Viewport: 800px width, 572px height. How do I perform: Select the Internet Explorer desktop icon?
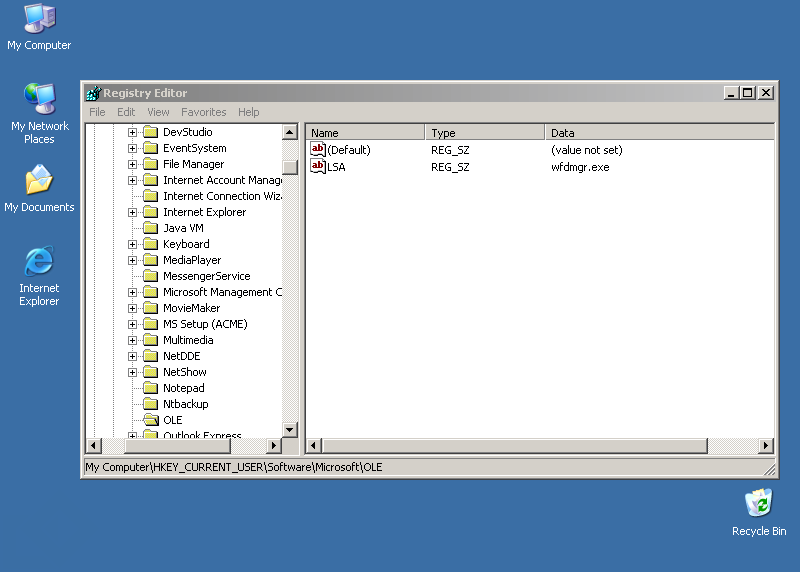tap(39, 276)
